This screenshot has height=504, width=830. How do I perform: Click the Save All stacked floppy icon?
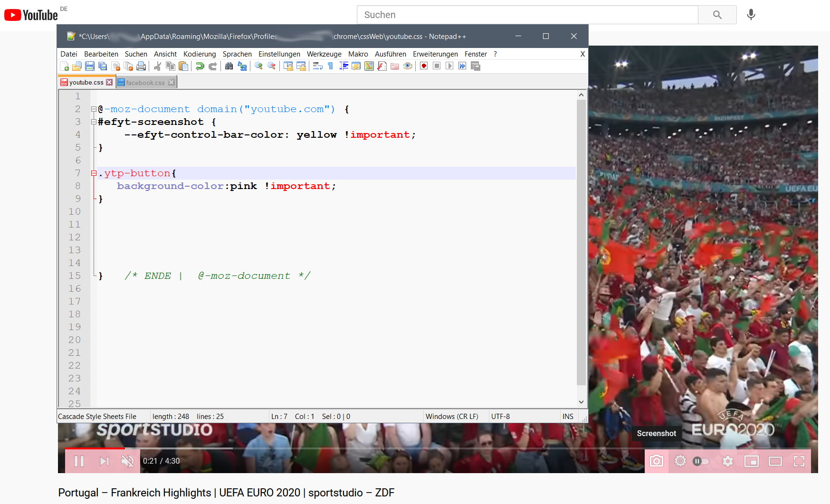pyautogui.click(x=103, y=66)
